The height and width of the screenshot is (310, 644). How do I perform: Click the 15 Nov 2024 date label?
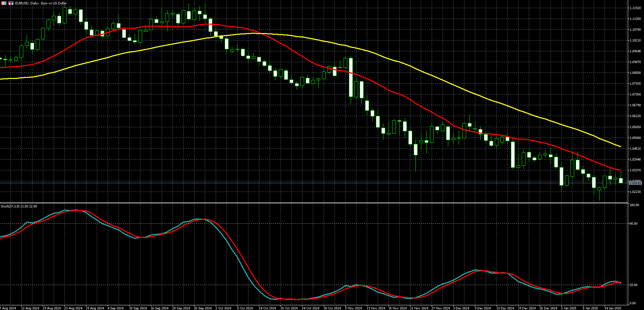point(397,308)
